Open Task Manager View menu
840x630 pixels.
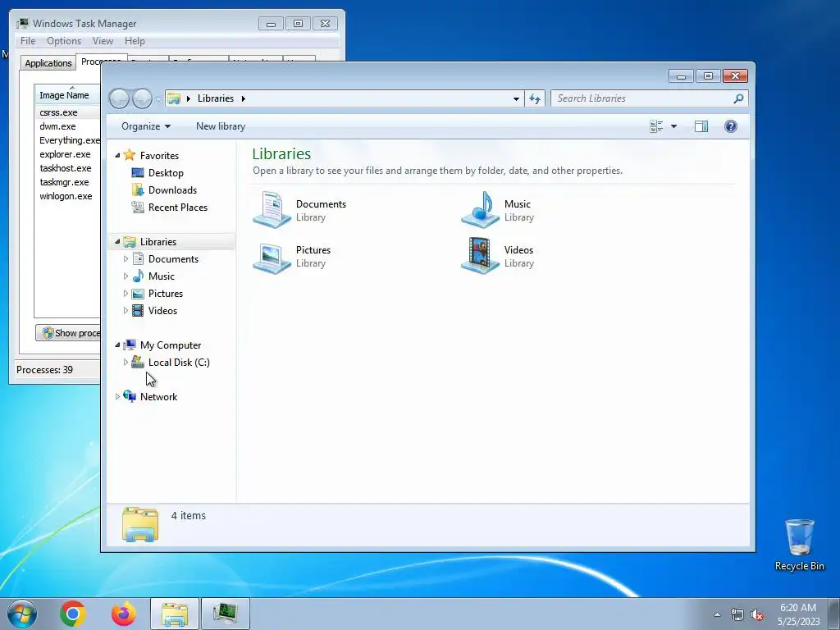click(x=103, y=41)
